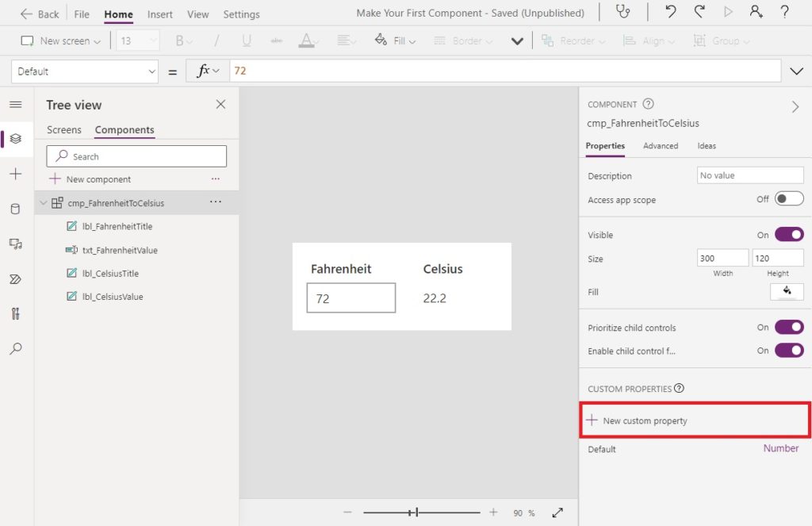
Task: Toggle the hamburger menu in left rail
Action: point(16,105)
